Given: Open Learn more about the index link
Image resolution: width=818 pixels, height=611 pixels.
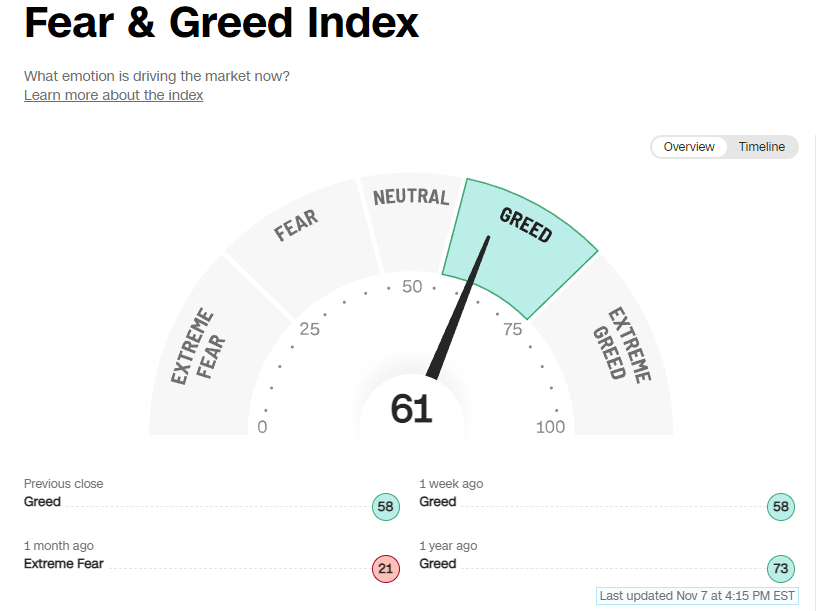Looking at the screenshot, I should (113, 95).
